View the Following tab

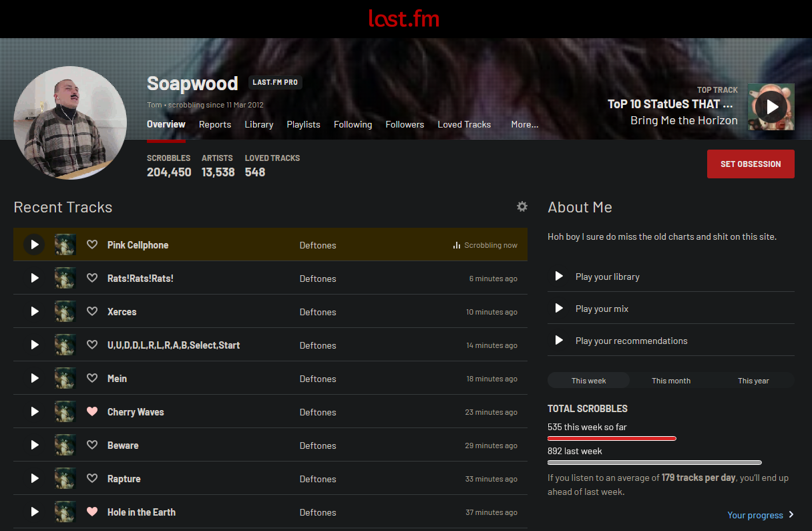pos(353,124)
